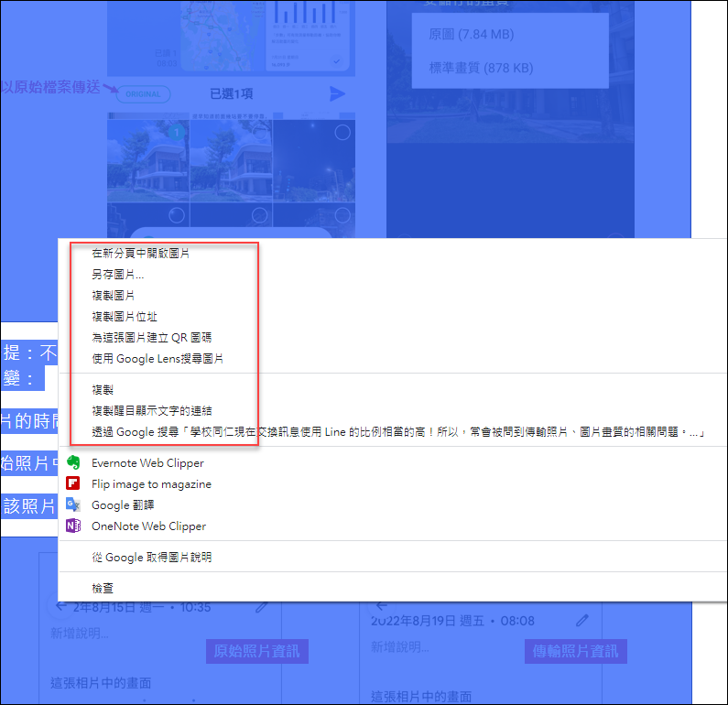This screenshot has width=728, height=705.
Task: Choose OneNote Web Clipper entry
Action: pos(148,526)
